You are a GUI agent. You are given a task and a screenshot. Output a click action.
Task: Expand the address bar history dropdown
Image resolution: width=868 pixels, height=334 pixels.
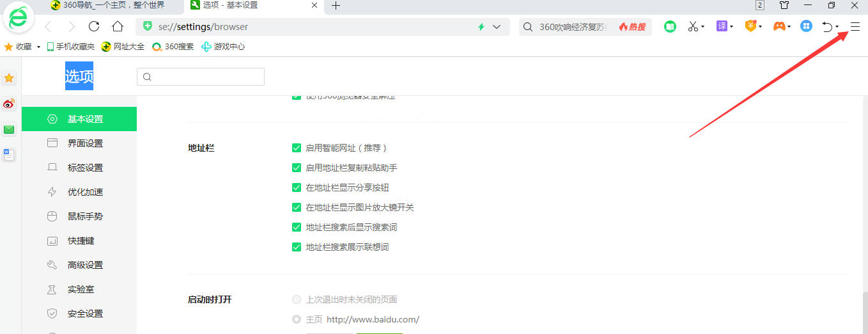coord(497,27)
